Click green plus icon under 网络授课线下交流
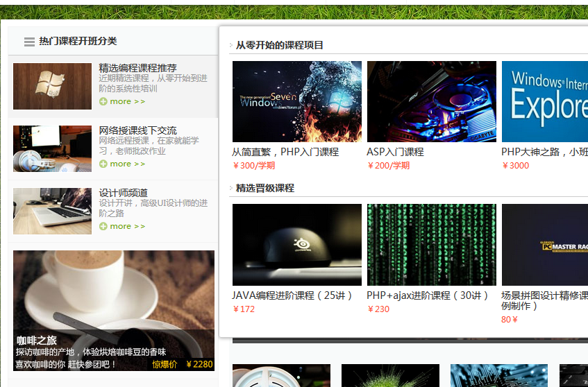 click(103, 164)
